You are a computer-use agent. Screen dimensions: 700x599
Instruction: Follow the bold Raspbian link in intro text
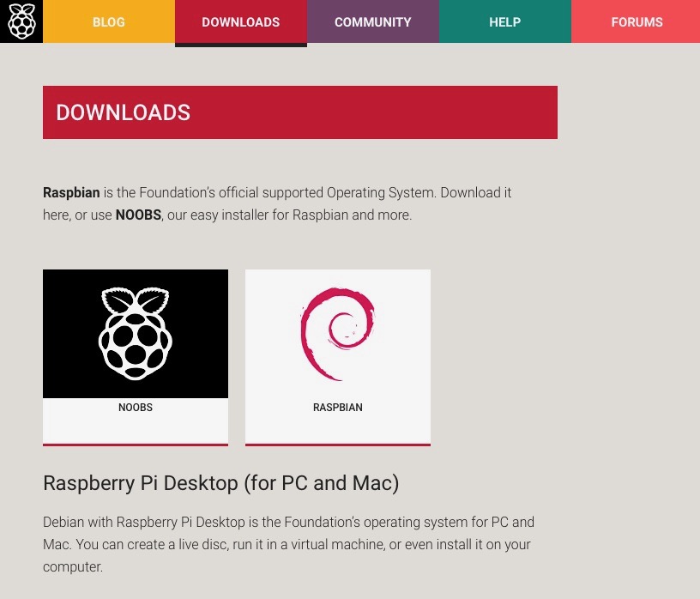[x=71, y=192]
